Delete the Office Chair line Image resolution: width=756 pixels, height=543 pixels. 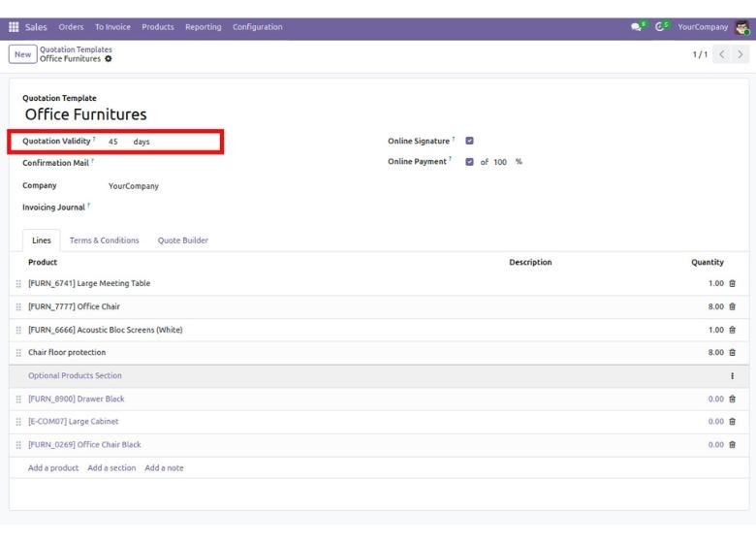click(732, 306)
